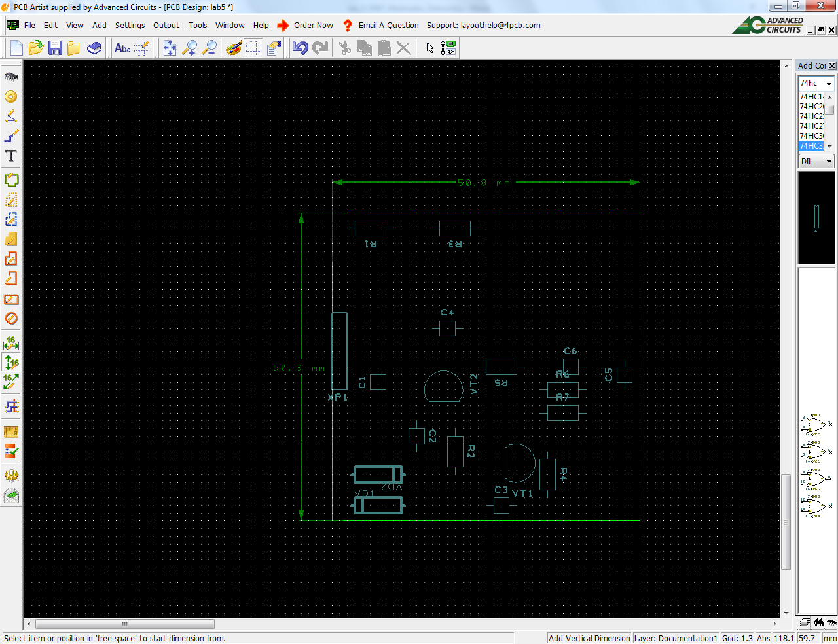Image resolution: width=838 pixels, height=644 pixels.
Task: Select the Add Track tool
Action: tap(11, 136)
